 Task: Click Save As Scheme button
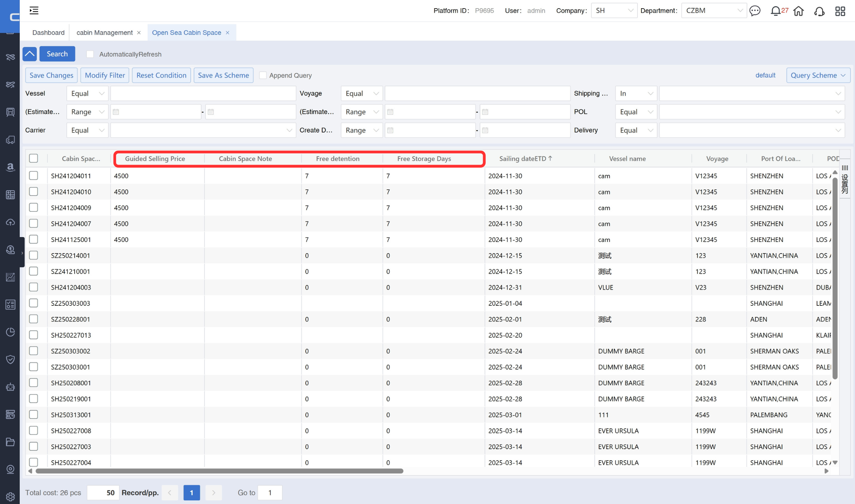point(223,75)
